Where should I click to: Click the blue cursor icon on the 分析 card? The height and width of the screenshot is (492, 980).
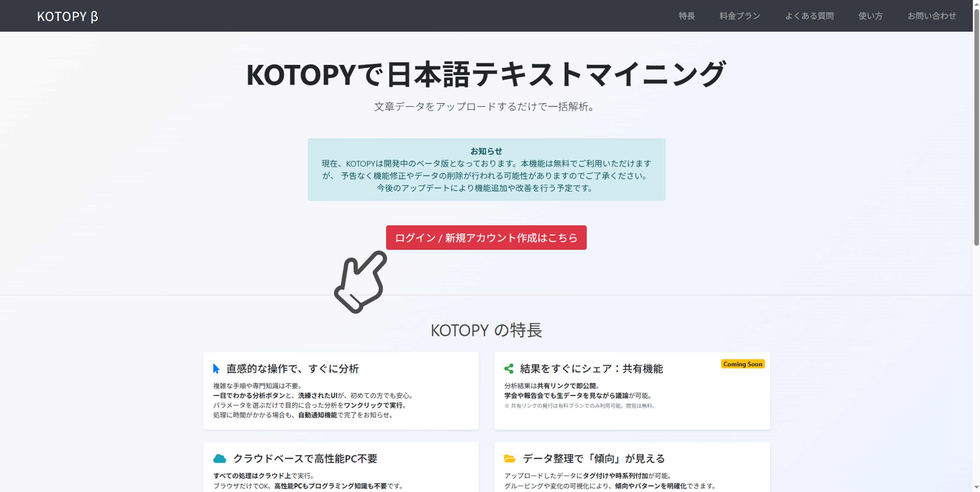coord(216,368)
